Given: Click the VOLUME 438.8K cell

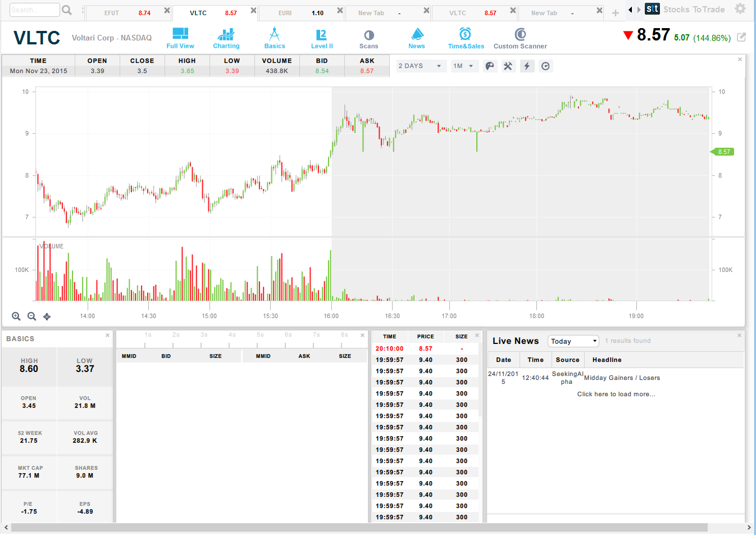Looking at the screenshot, I should [x=277, y=71].
